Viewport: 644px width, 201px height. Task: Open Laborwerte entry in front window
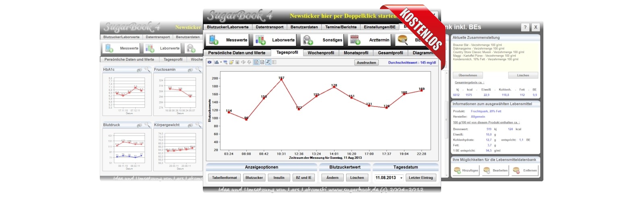click(x=275, y=40)
